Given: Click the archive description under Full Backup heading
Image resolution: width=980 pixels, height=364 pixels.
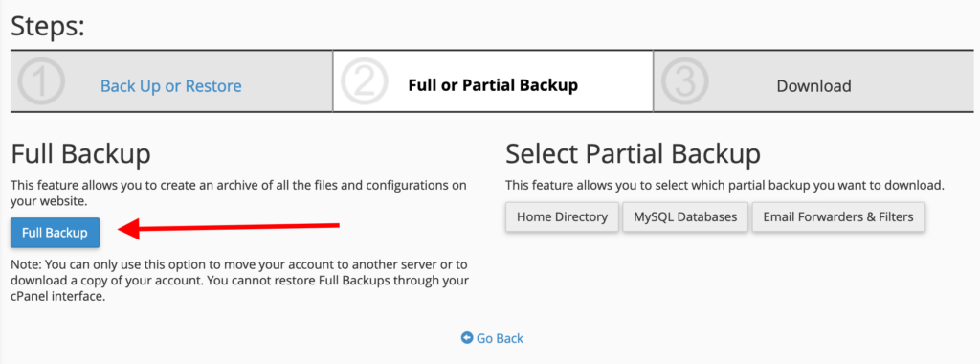Looking at the screenshot, I should coord(238,193).
